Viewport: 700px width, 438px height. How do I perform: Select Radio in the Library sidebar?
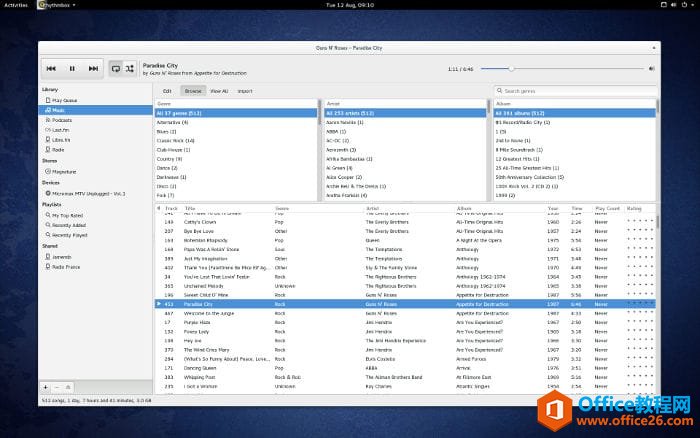(58, 149)
